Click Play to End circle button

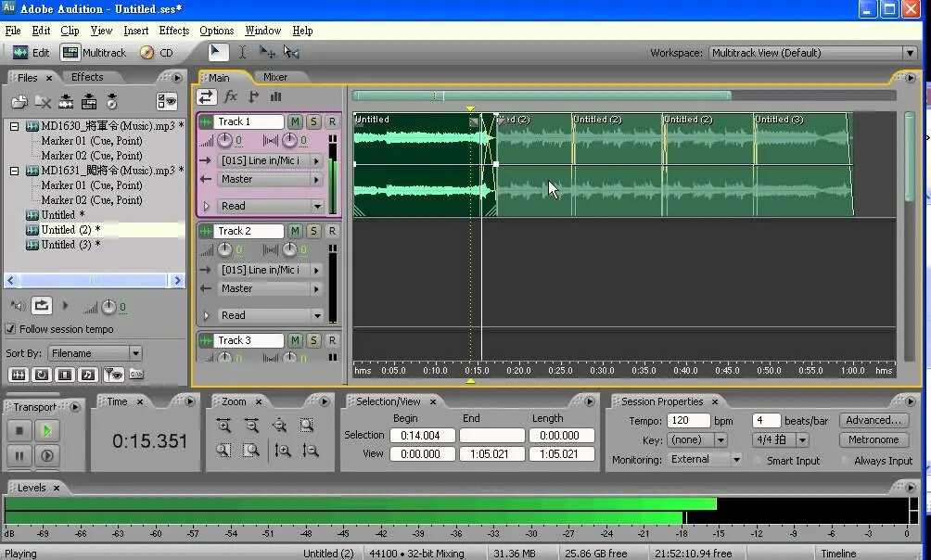point(47,456)
